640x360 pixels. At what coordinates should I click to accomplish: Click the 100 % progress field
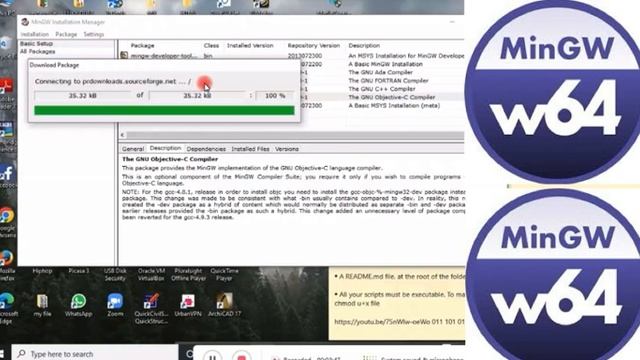click(x=275, y=96)
